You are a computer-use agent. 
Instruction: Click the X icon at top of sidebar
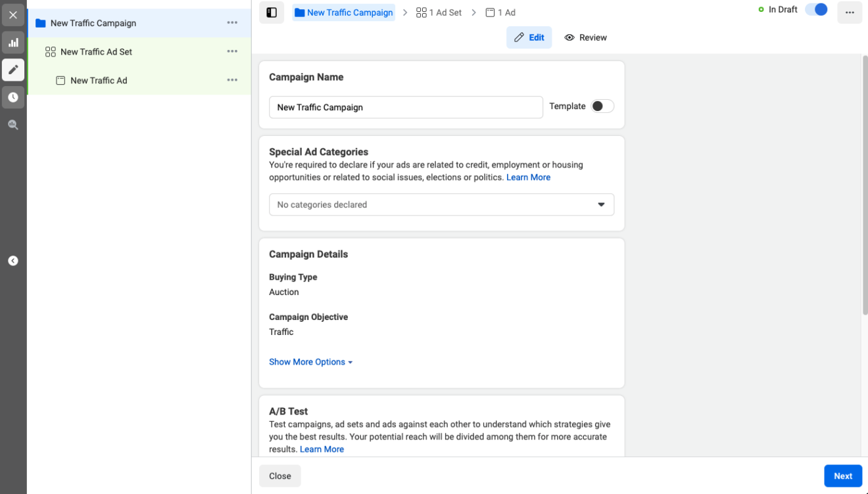click(13, 14)
